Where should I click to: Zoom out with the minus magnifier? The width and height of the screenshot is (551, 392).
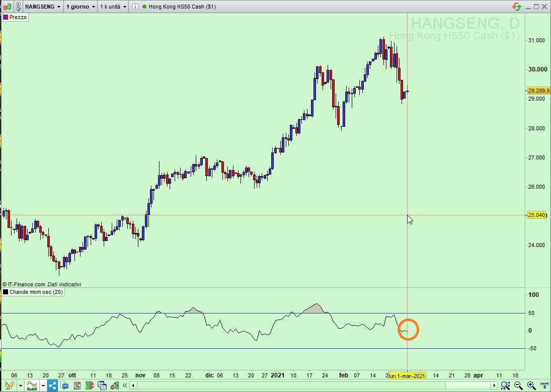518,385
